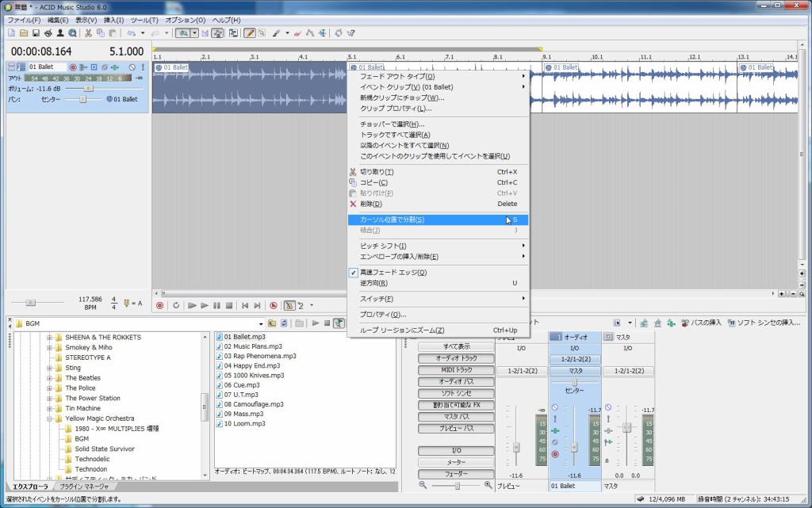Image resolution: width=812 pixels, height=508 pixels.
Task: Solo the オーディオ channel strip in the mixer
Action: [x=555, y=419]
